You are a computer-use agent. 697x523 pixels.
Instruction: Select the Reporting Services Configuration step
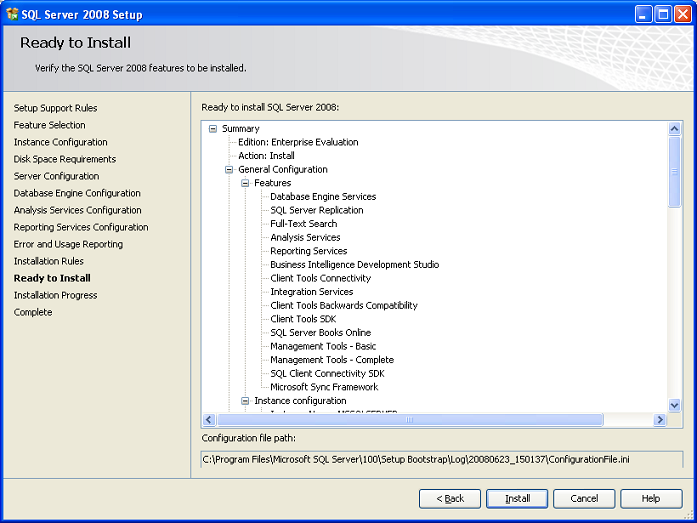point(81,227)
